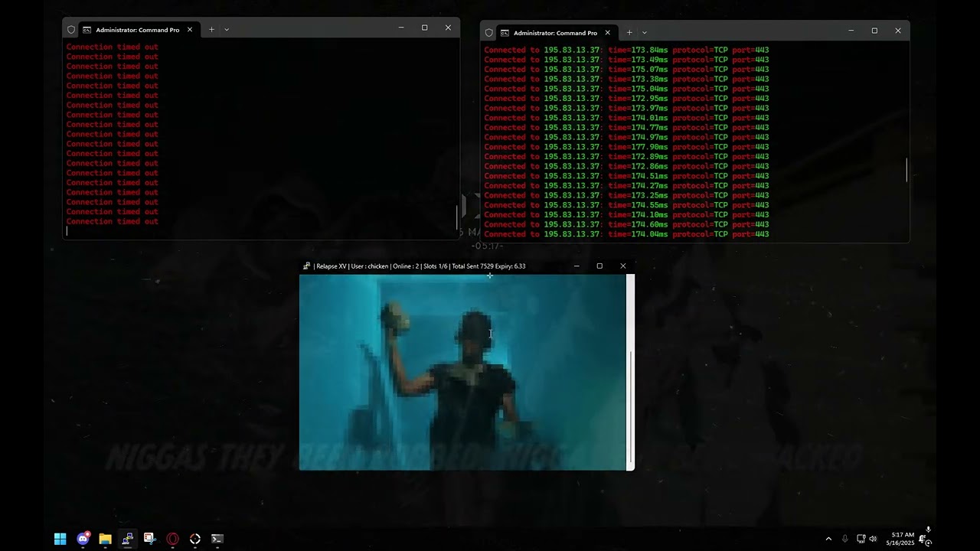Image resolution: width=980 pixels, height=551 pixels.
Task: Minimize the right terminal window
Action: (x=851, y=31)
